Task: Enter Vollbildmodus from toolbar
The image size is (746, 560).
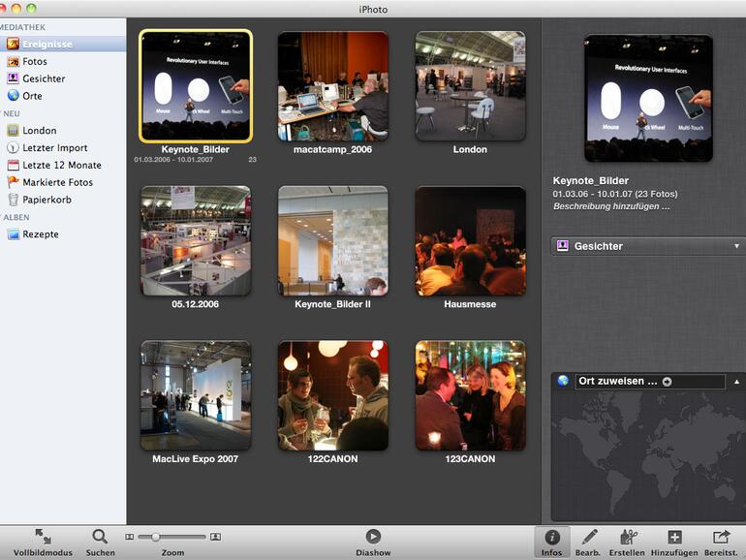Action: [x=43, y=542]
